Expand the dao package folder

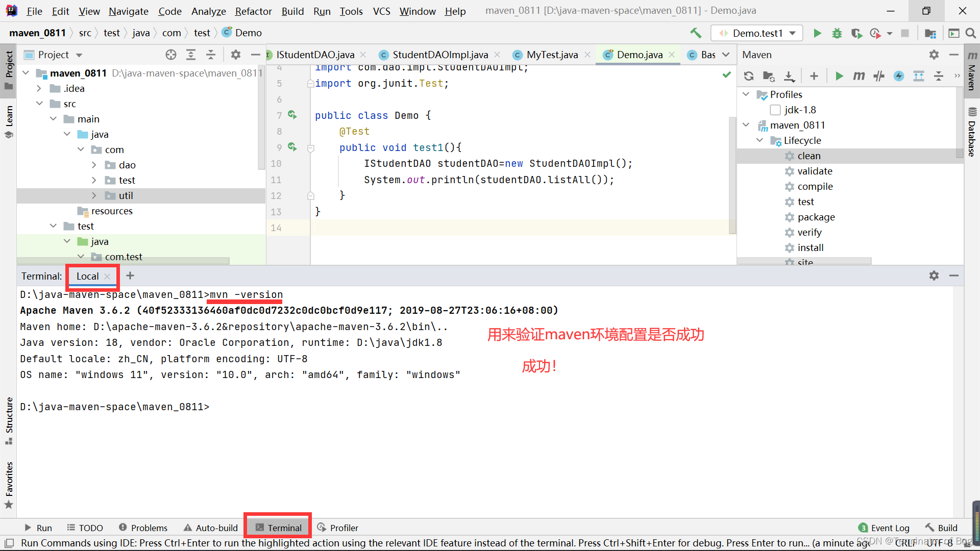point(94,165)
